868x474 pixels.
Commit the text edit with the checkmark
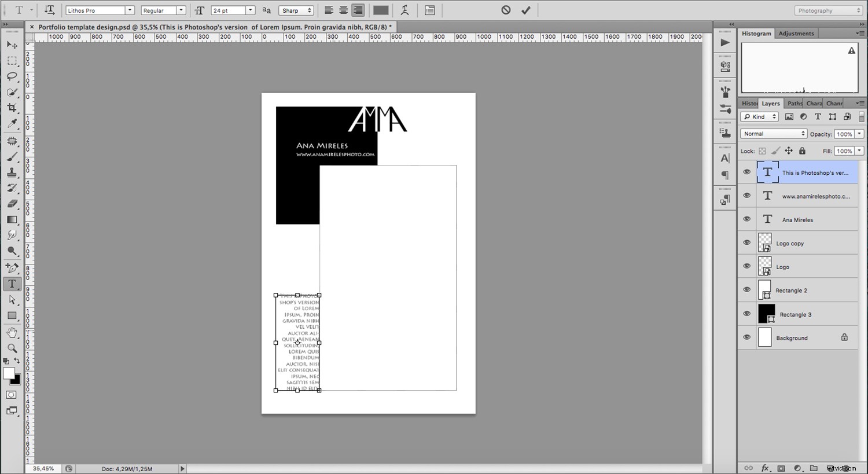[525, 10]
